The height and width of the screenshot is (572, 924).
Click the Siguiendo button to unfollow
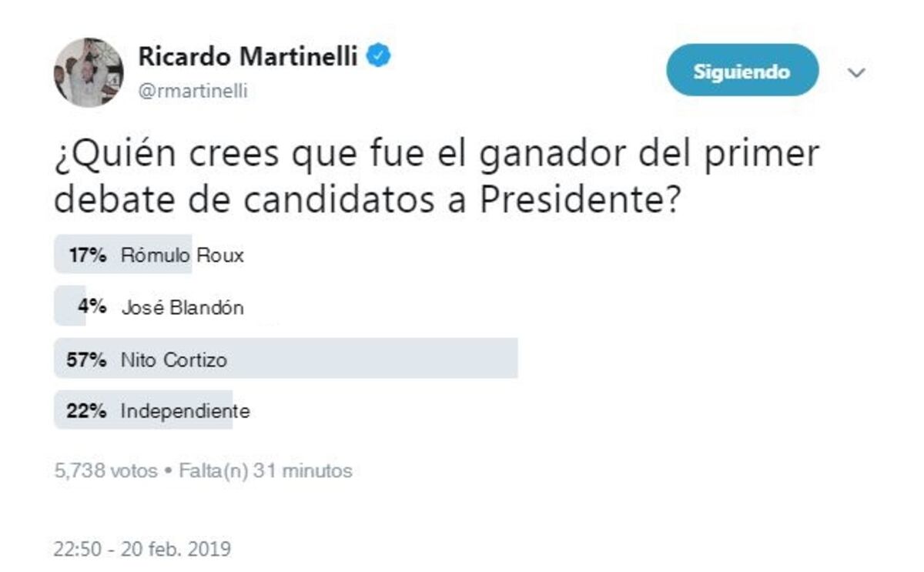coord(742,71)
